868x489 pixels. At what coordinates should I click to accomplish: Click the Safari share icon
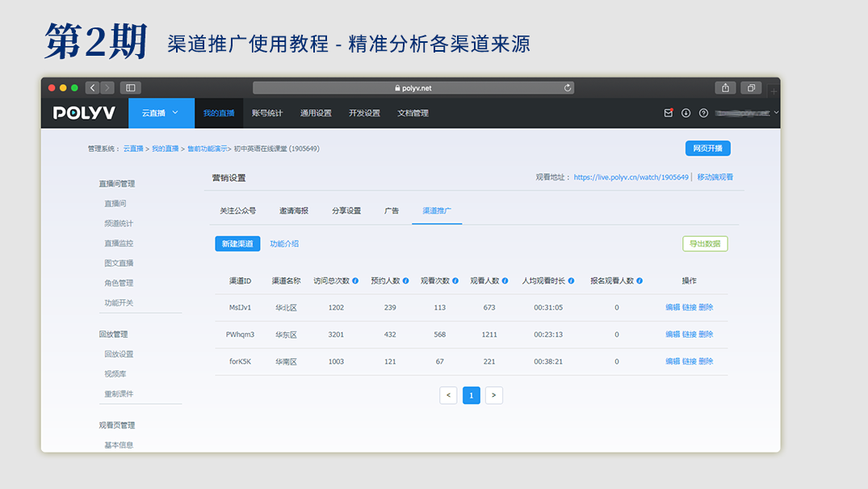coord(725,88)
